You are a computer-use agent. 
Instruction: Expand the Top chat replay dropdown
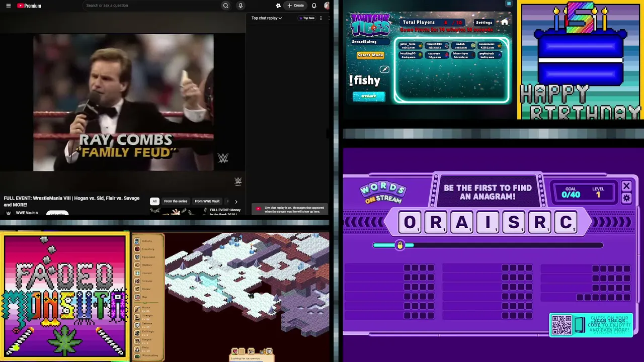pos(267,18)
